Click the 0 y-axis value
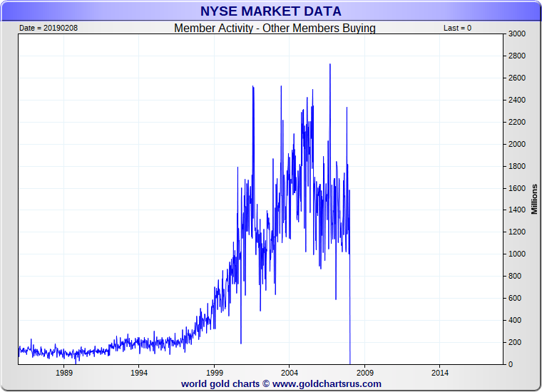This screenshot has width=542, height=392. tap(511, 364)
